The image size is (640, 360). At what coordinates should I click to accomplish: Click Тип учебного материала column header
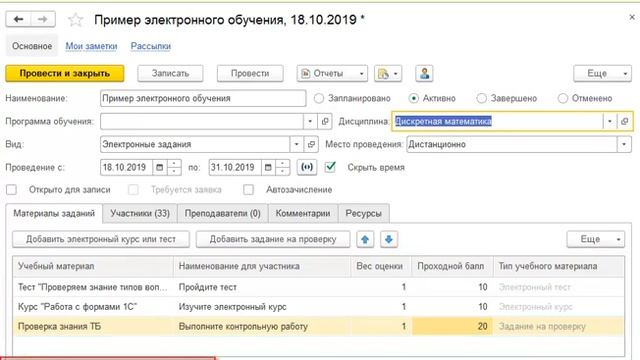(559, 266)
